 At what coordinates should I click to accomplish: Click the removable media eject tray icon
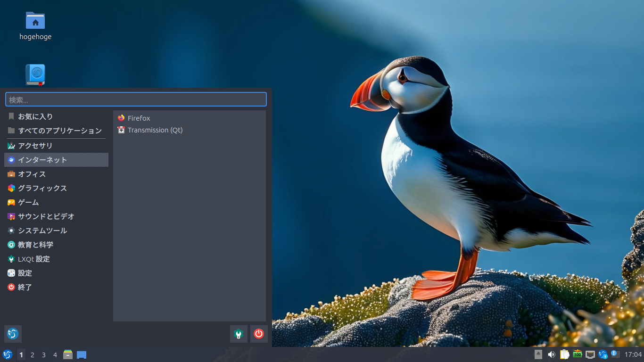[538, 354]
